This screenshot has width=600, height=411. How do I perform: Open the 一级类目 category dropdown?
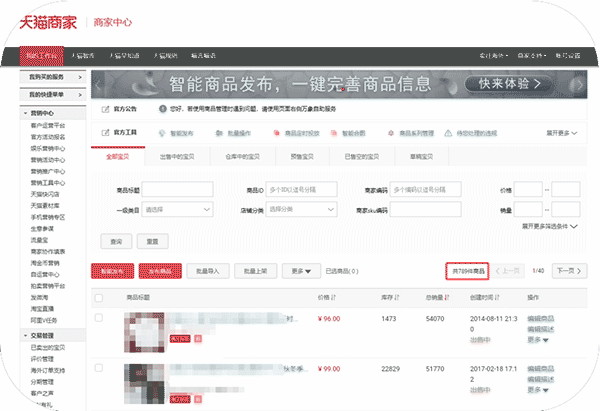[178, 210]
